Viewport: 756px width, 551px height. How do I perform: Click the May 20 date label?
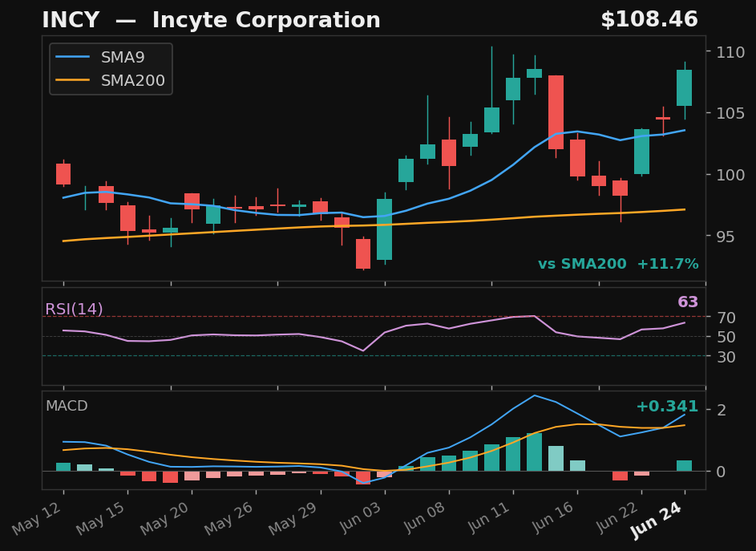point(166,517)
